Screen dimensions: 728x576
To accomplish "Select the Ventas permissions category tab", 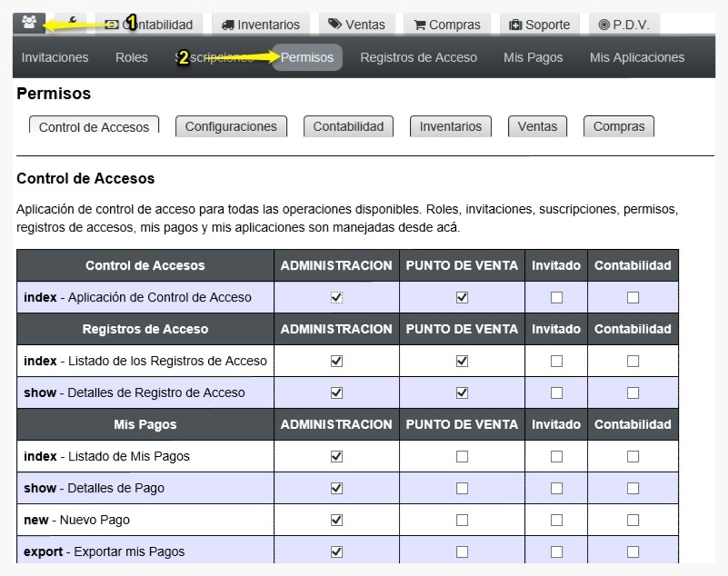I will click(x=537, y=126).
